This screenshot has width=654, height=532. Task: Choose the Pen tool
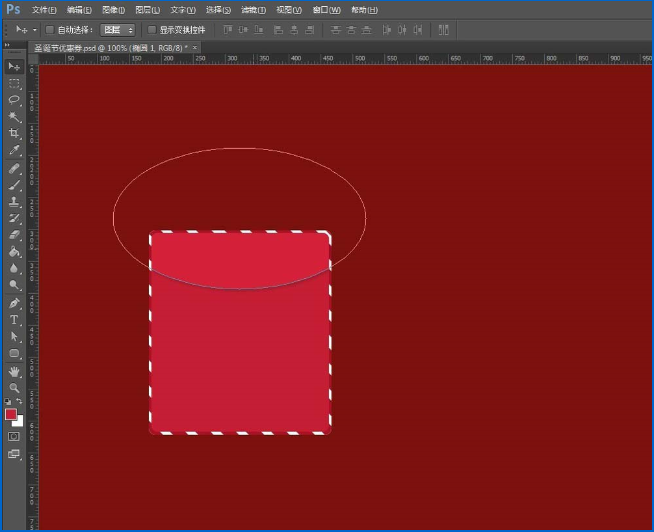point(14,303)
